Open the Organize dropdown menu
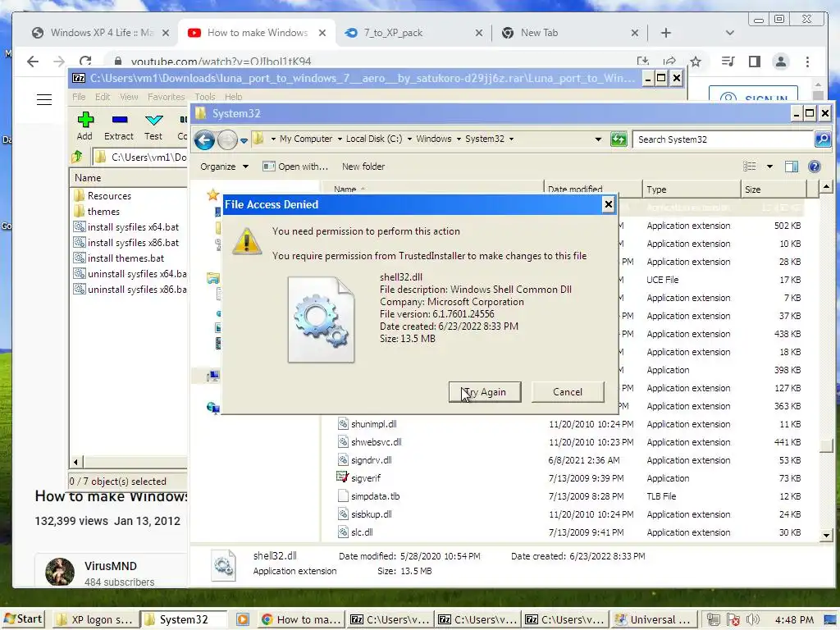The width and height of the screenshot is (840, 630). (225, 167)
